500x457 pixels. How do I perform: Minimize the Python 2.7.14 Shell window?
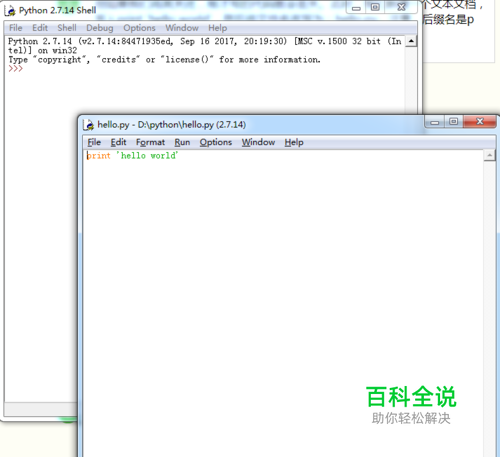coord(356,8)
